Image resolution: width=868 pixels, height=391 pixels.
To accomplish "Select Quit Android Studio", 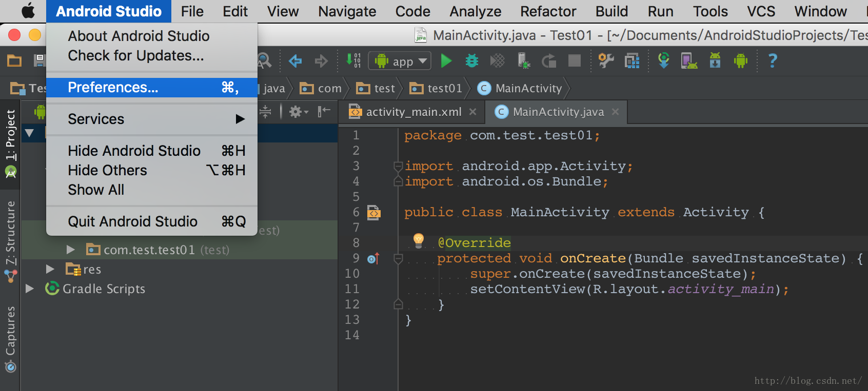I will [152, 221].
